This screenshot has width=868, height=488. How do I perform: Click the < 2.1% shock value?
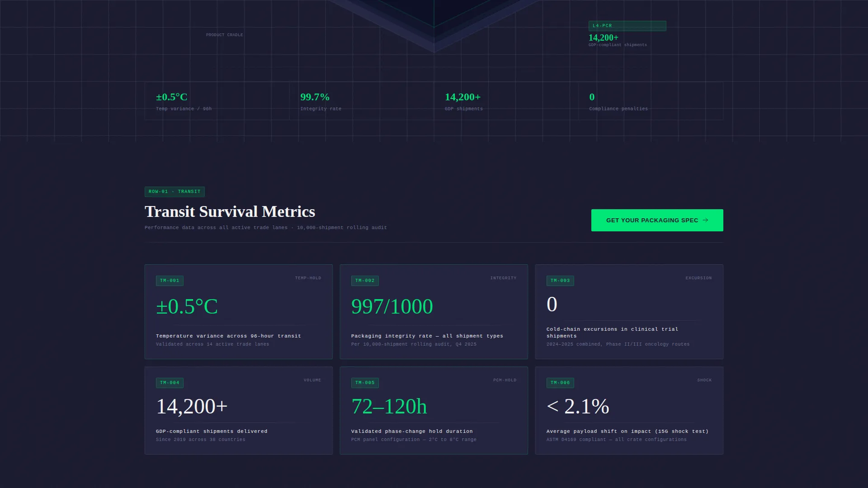pyautogui.click(x=578, y=406)
